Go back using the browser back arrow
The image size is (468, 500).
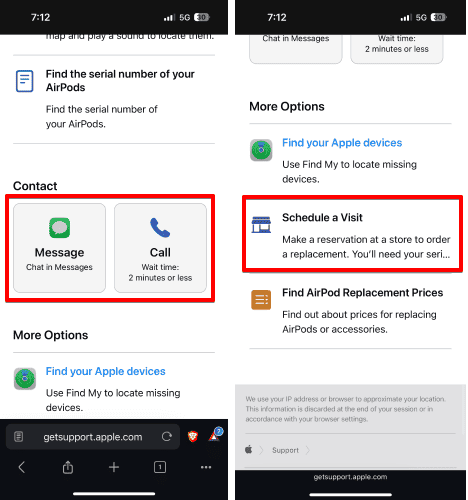22,467
